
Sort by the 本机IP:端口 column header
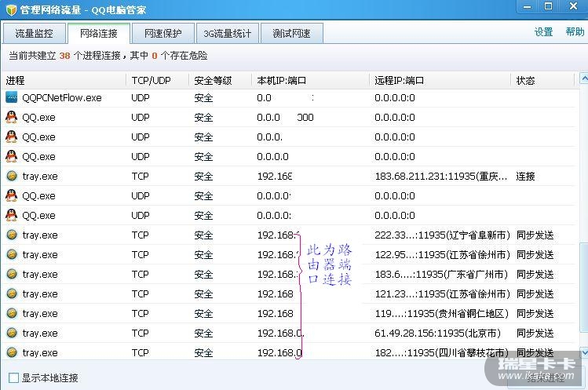[311, 80]
